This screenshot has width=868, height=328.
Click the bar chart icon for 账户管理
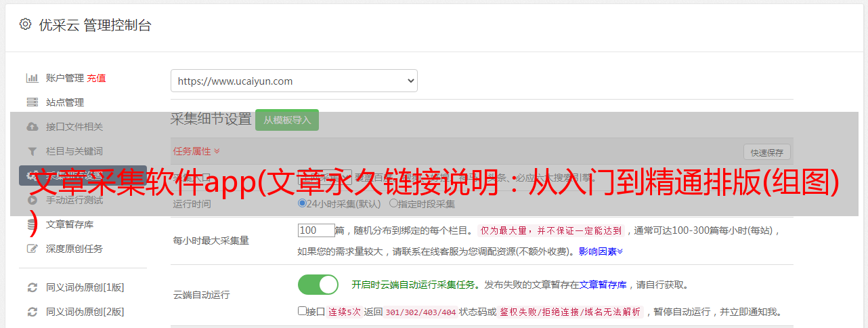coord(32,78)
